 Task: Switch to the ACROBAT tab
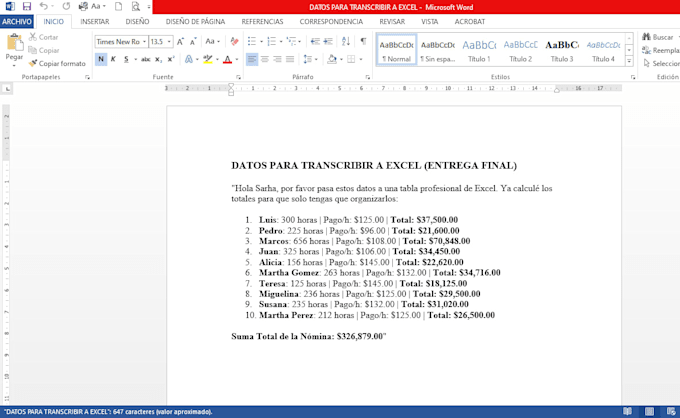(x=469, y=22)
